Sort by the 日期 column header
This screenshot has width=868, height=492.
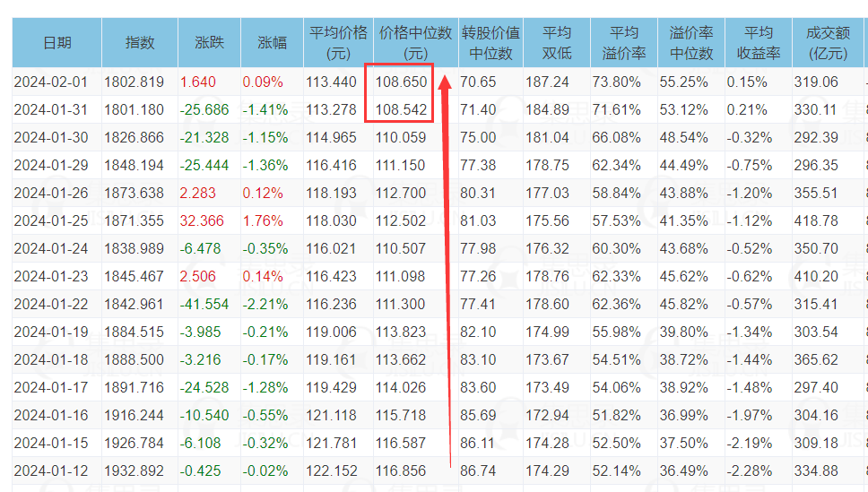pos(57,43)
